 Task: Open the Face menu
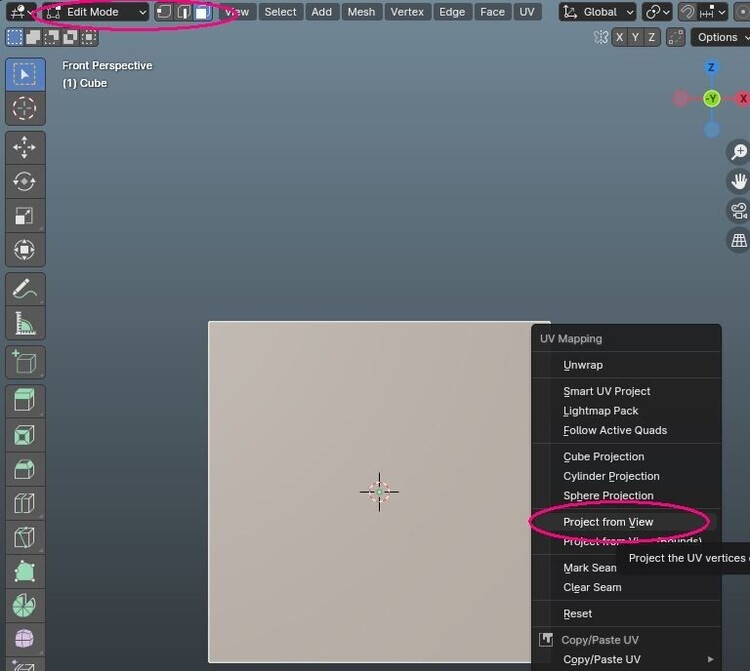tap(492, 12)
